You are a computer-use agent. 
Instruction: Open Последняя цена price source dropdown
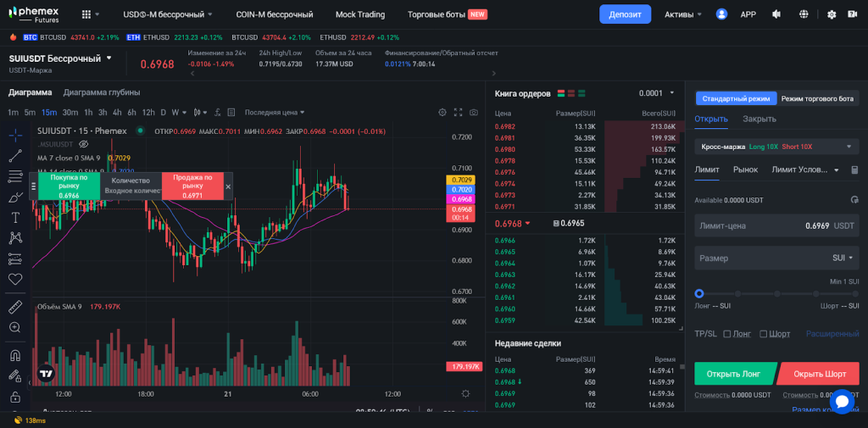tap(275, 113)
